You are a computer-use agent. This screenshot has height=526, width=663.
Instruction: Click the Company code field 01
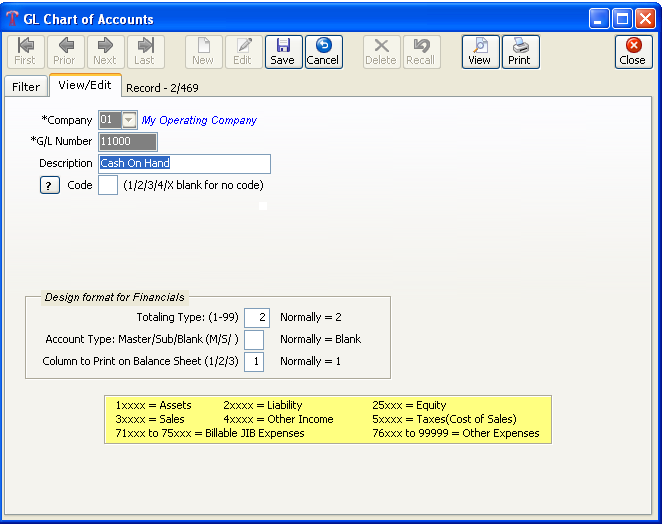(110, 120)
